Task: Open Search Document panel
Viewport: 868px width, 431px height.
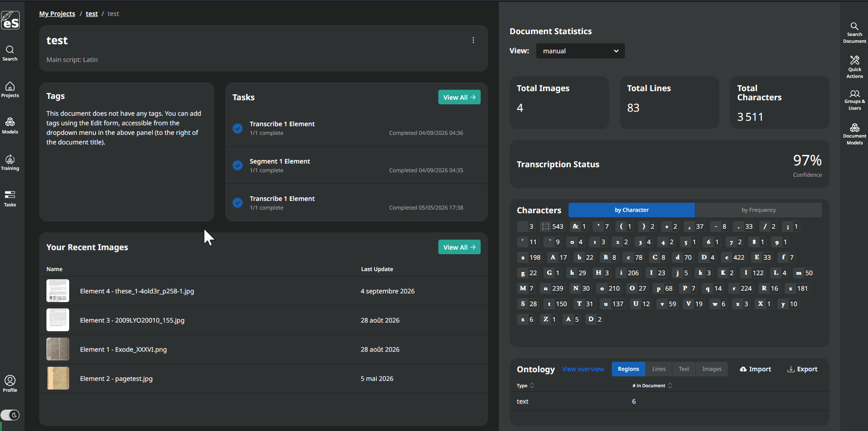Action: coord(854,33)
